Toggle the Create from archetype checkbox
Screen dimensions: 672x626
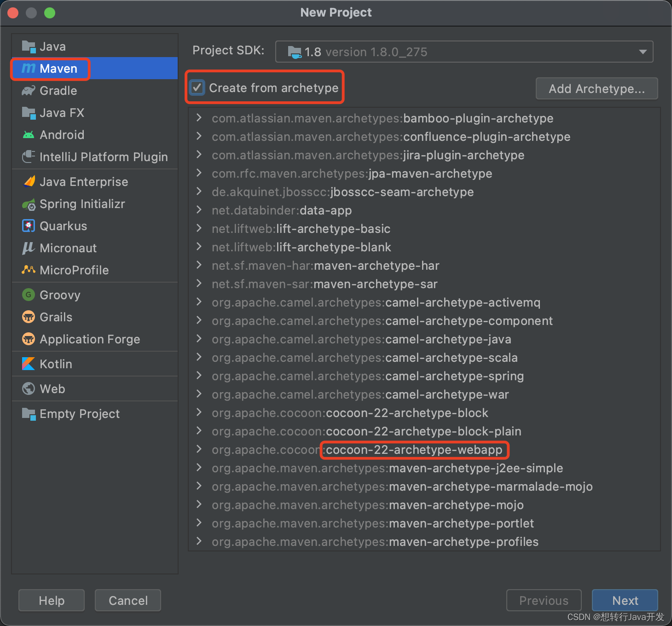click(197, 87)
